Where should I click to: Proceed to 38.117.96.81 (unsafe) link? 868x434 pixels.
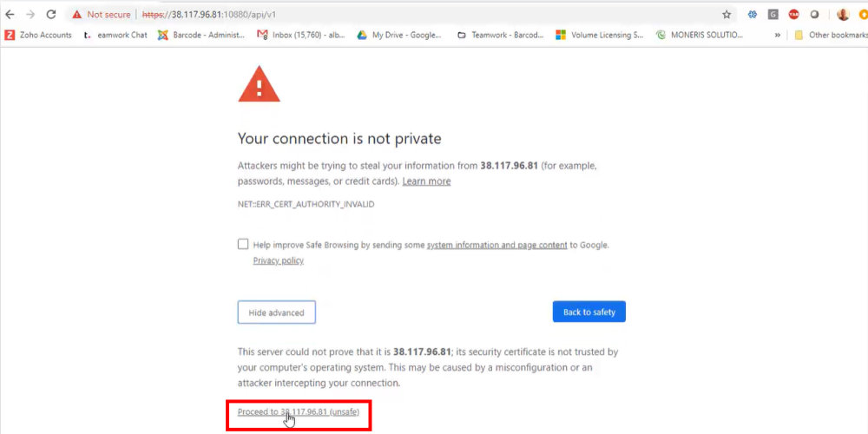tap(298, 411)
